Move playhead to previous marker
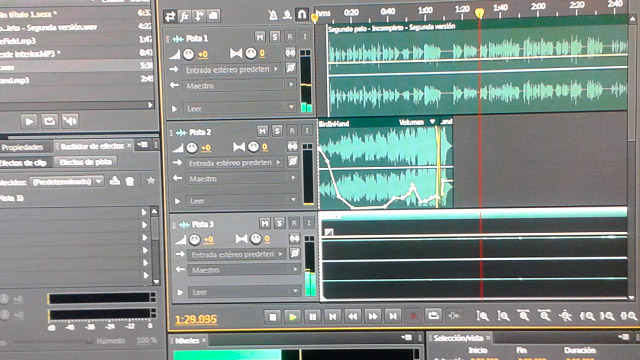The image size is (640, 360). click(x=333, y=316)
